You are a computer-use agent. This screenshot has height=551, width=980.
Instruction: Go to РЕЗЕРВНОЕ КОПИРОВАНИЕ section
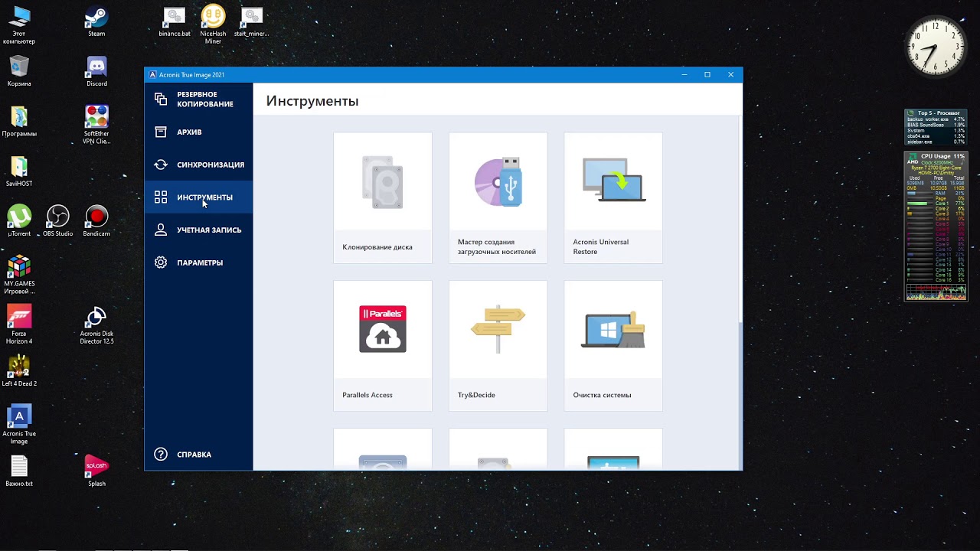198,99
